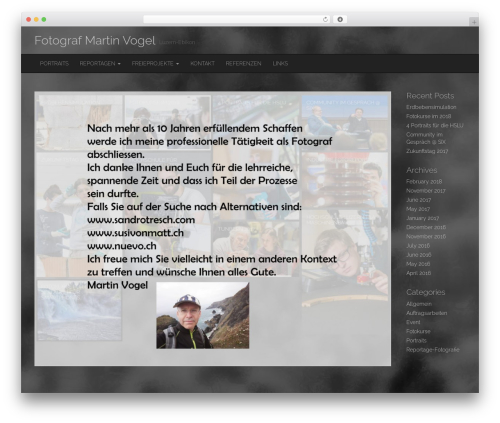
Task: Click the waterfall landscape thumbnail
Action: [79, 310]
